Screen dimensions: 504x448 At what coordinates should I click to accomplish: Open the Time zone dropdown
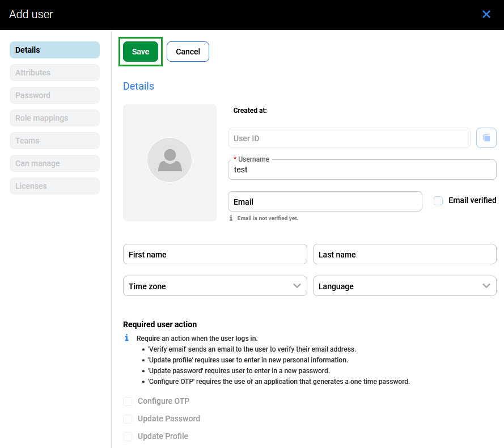click(214, 286)
